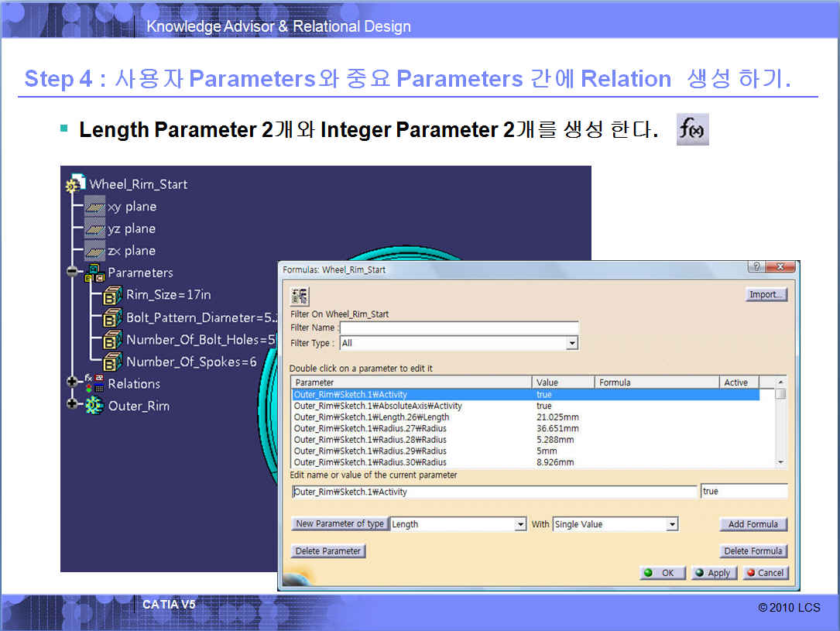This screenshot has width=840, height=631.
Task: Click the Number_Of_Spokes parameter icon
Action: pos(113,362)
